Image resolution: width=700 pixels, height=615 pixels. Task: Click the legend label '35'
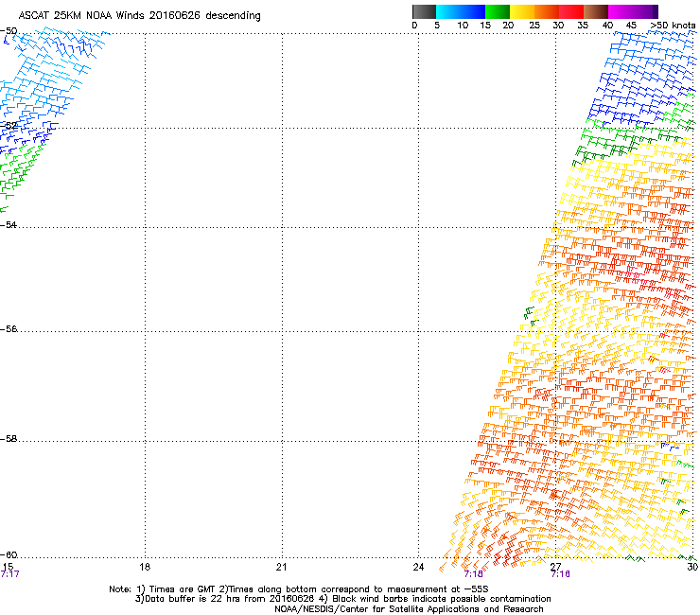click(583, 26)
